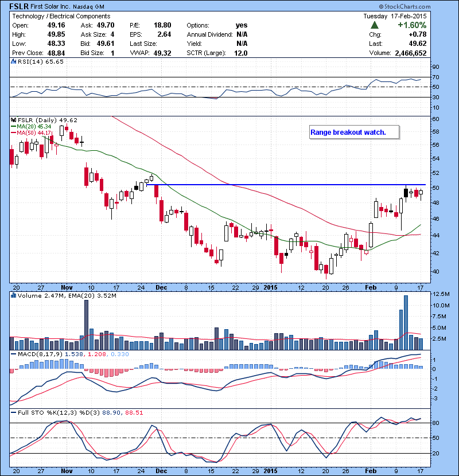The image size is (459, 476).
Task: Click the 'MA(50) 44.17' legend entry
Action: [32, 133]
